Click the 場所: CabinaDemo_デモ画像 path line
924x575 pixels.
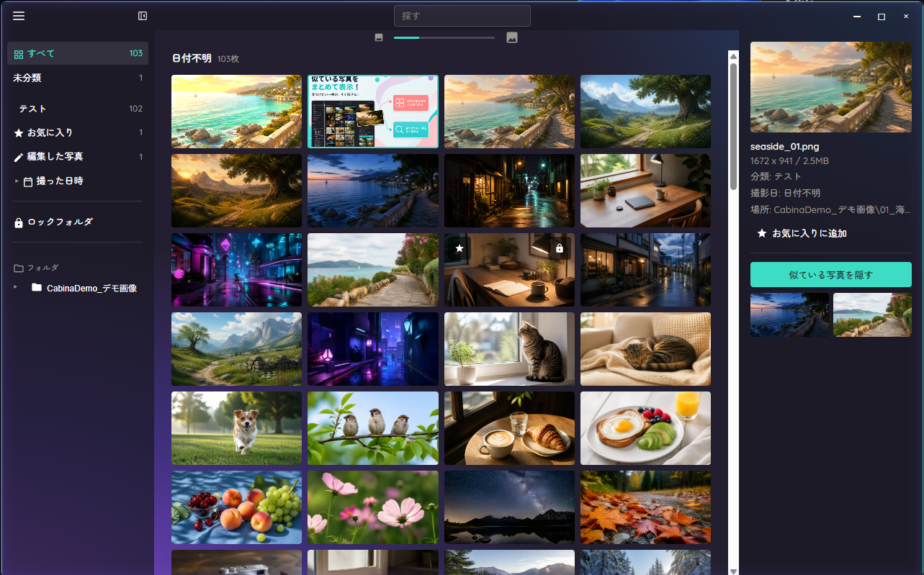(831, 209)
